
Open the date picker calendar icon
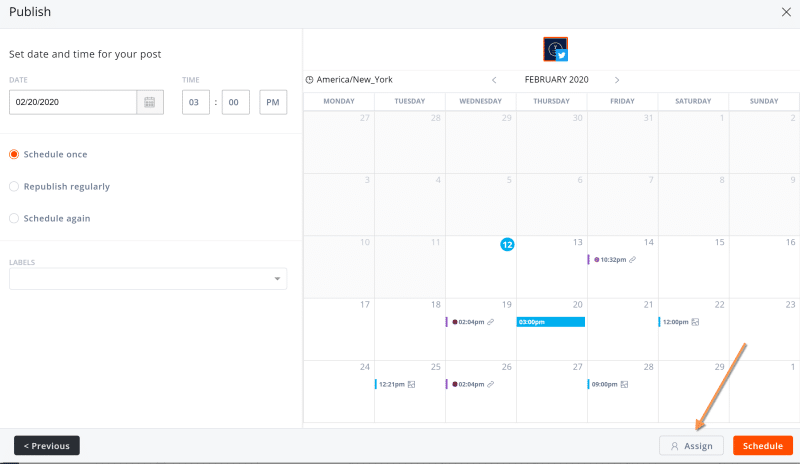pyautogui.click(x=149, y=102)
